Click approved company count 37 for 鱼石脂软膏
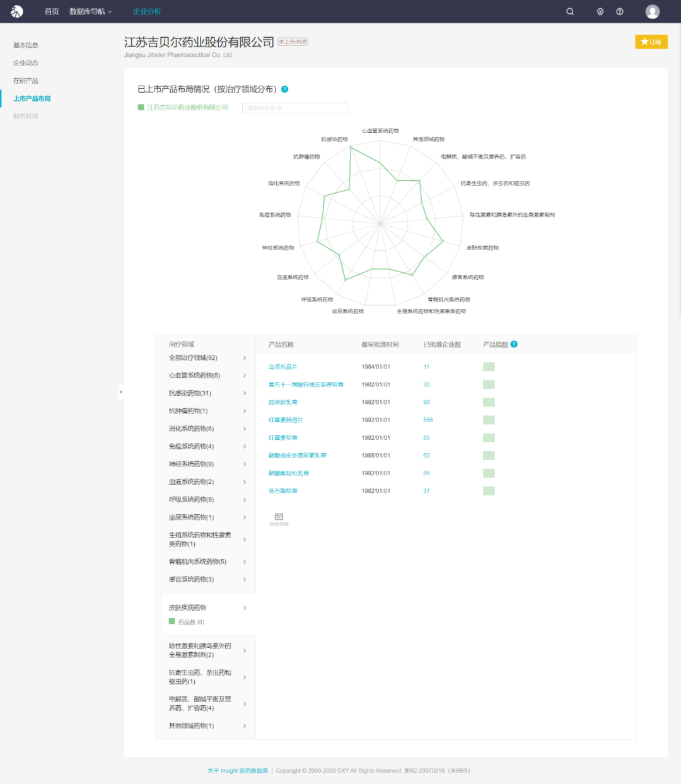Viewport: 681px width, 784px height. pyautogui.click(x=426, y=490)
